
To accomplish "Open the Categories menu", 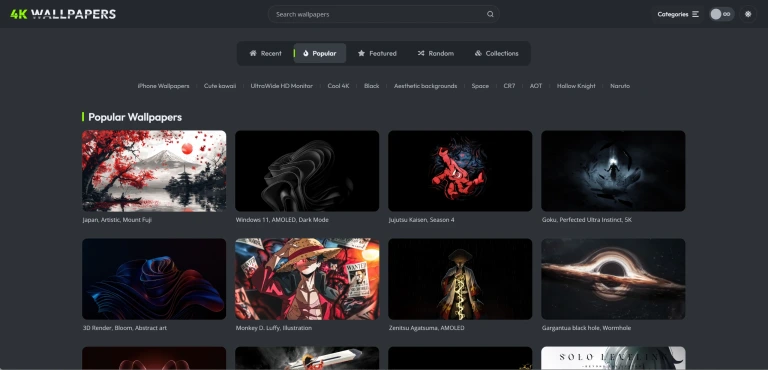I will coord(678,14).
